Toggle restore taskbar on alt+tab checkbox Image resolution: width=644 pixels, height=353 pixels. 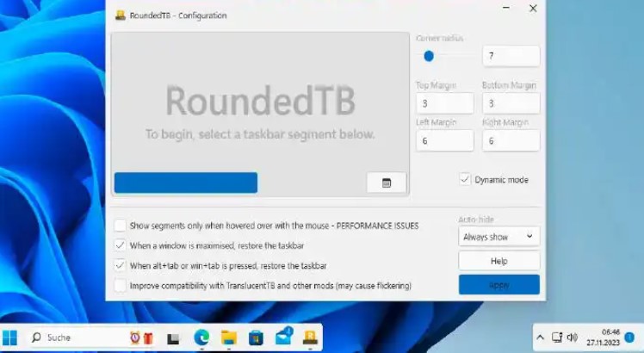(120, 265)
